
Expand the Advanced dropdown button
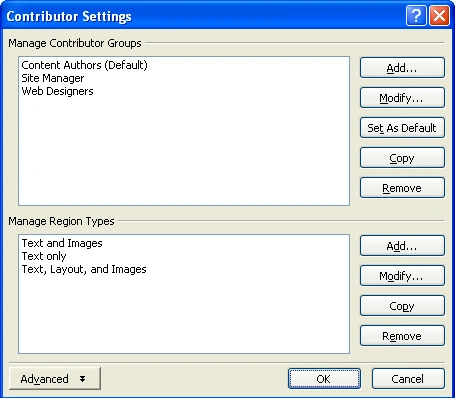tap(55, 379)
